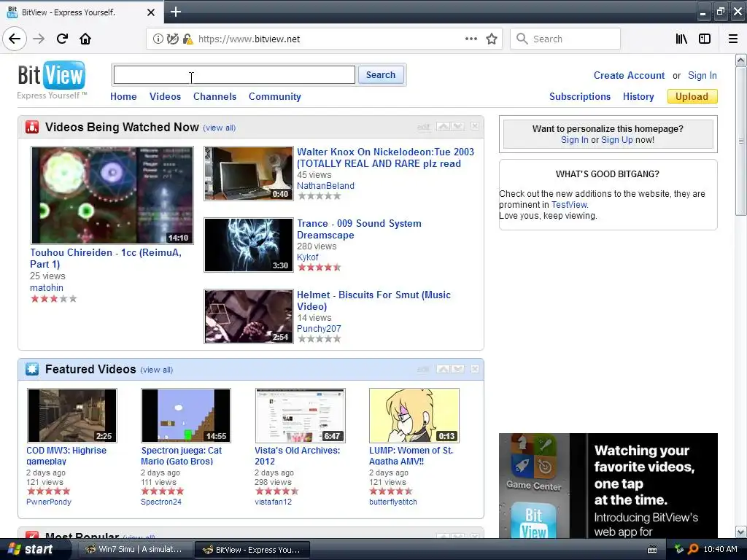Click the taskbar keyboard icon
Screen dimensions: 747x560
[652, 550]
